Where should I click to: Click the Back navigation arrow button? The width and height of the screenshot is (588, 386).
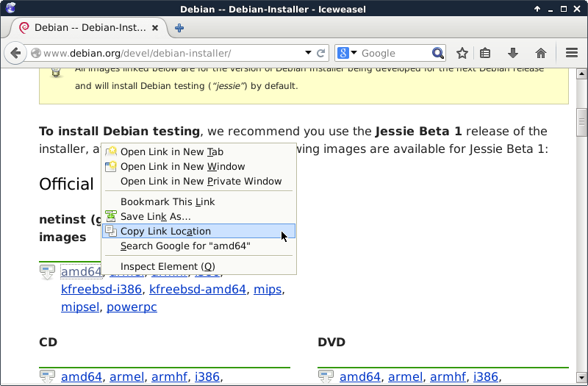point(15,53)
